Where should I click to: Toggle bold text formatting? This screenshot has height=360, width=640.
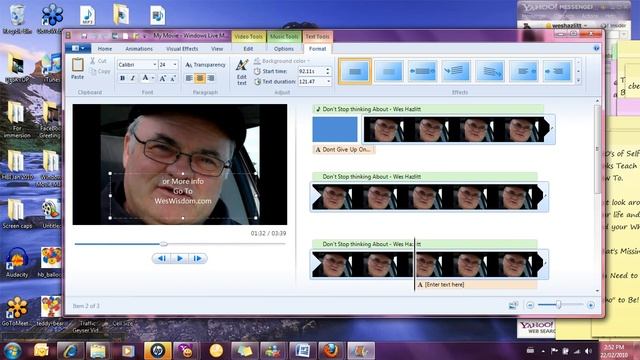click(122, 78)
